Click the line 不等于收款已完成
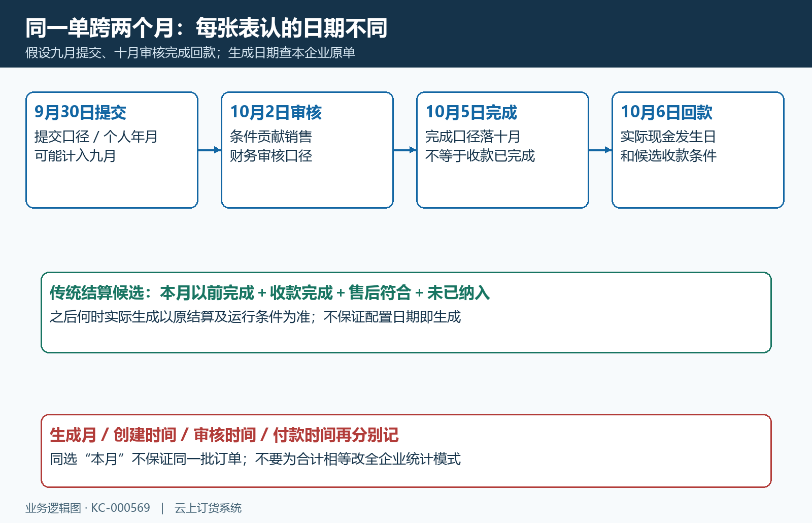 click(480, 156)
